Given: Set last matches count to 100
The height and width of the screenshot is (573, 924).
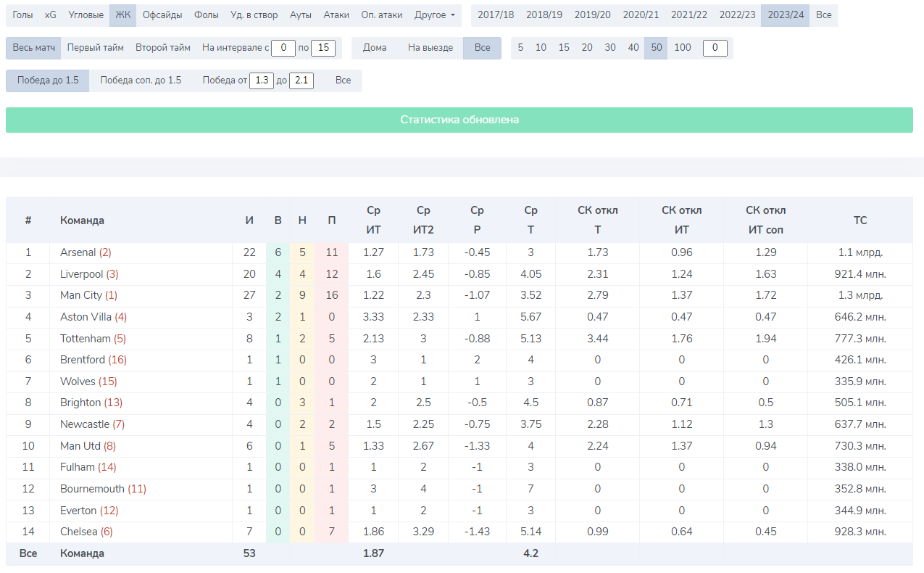Looking at the screenshot, I should coord(682,48).
